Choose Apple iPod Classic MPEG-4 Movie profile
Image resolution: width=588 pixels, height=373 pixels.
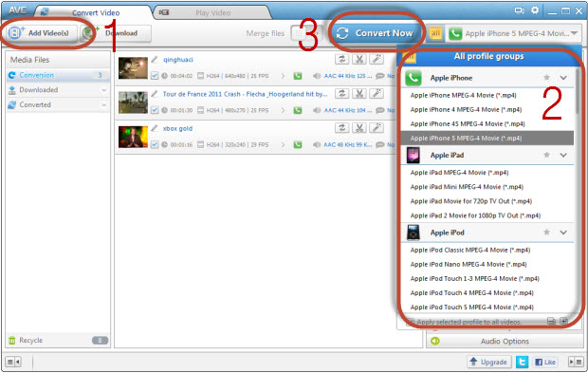[487, 250]
